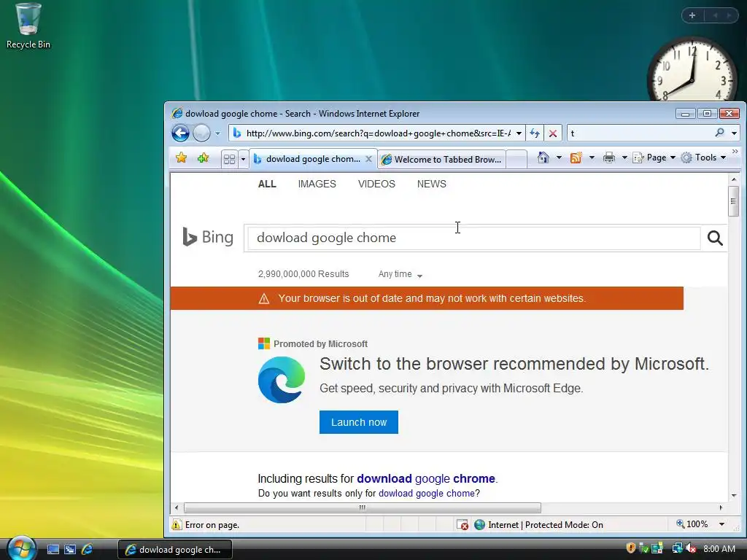Screen dimensions: 747x560
Task: Open the recent pages dropdown beside Forward
Action: tap(217, 133)
